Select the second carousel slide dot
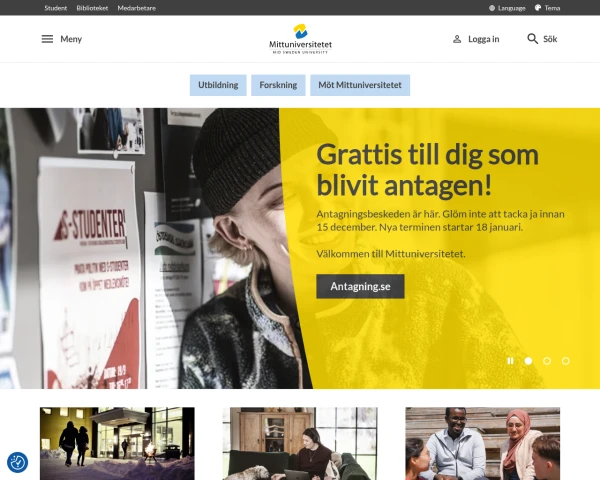The width and height of the screenshot is (600, 480). [547, 361]
